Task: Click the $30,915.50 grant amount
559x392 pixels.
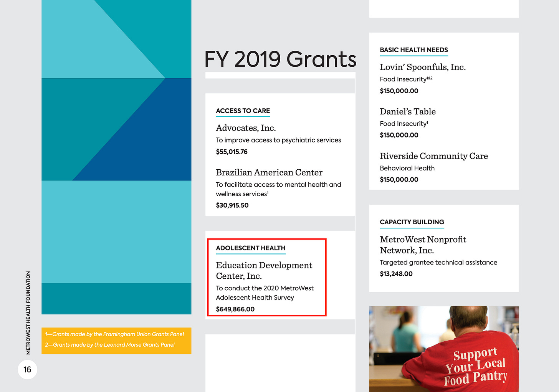Action: pos(232,205)
